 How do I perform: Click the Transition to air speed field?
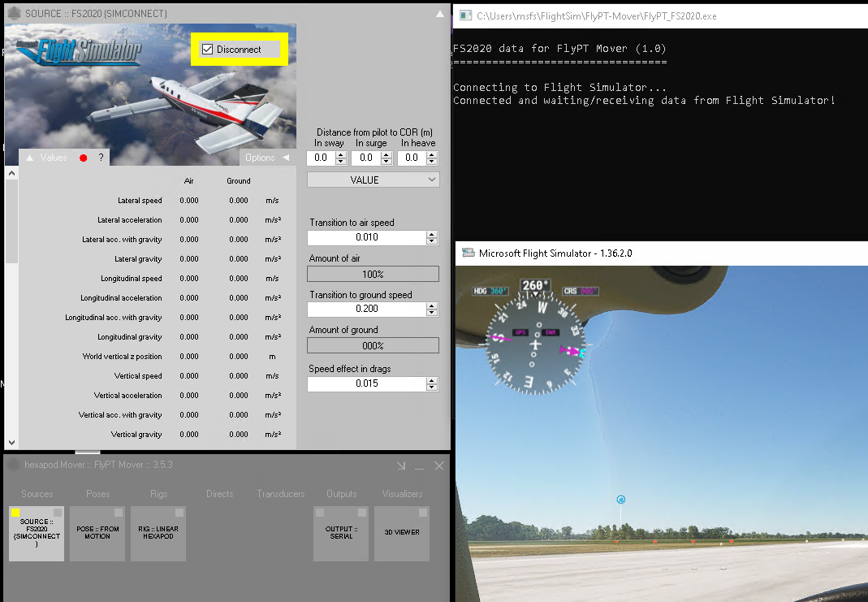(366, 237)
